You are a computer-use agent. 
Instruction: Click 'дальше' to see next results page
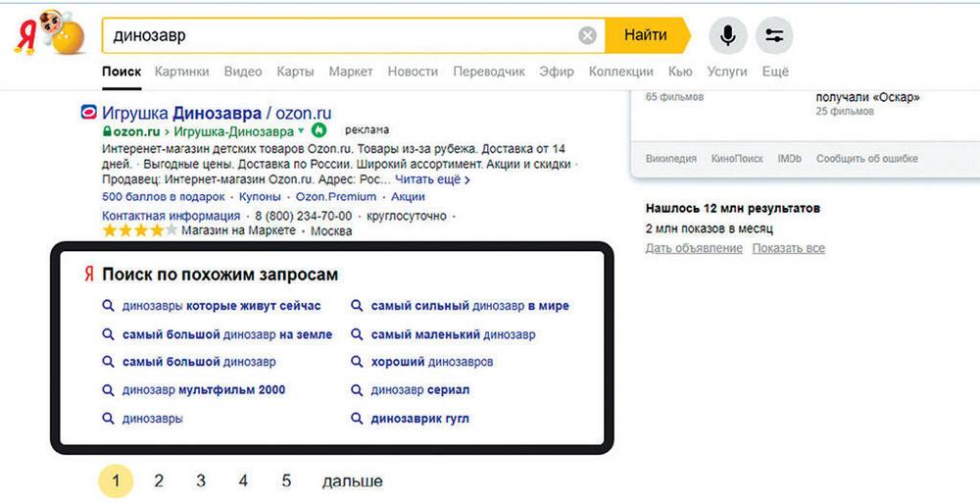[353, 481]
